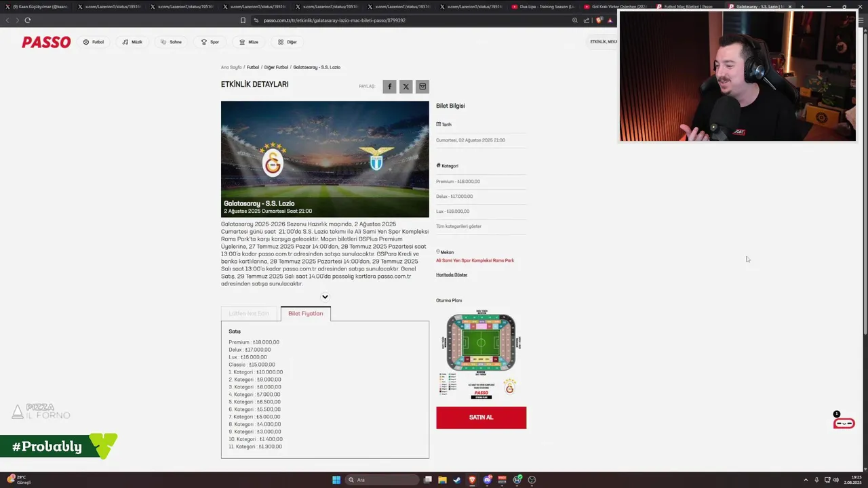This screenshot has height=488, width=868.
Task: Select '11. Kategori : ₺1.300,00' price row
Action: (x=256, y=447)
